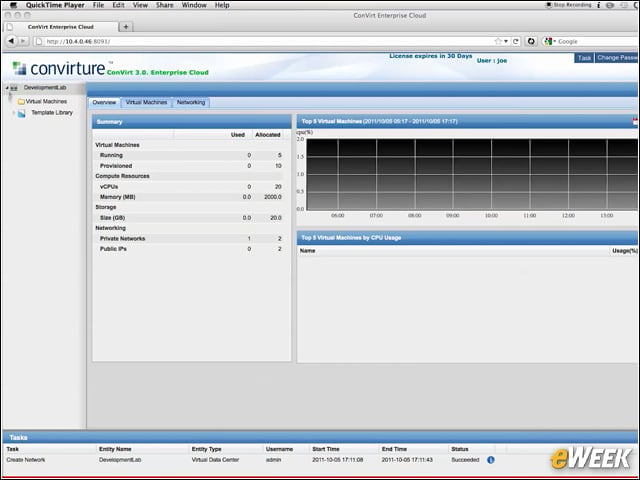The image size is (640, 480).
Task: Click the Running row in Summary
Action: (188, 156)
